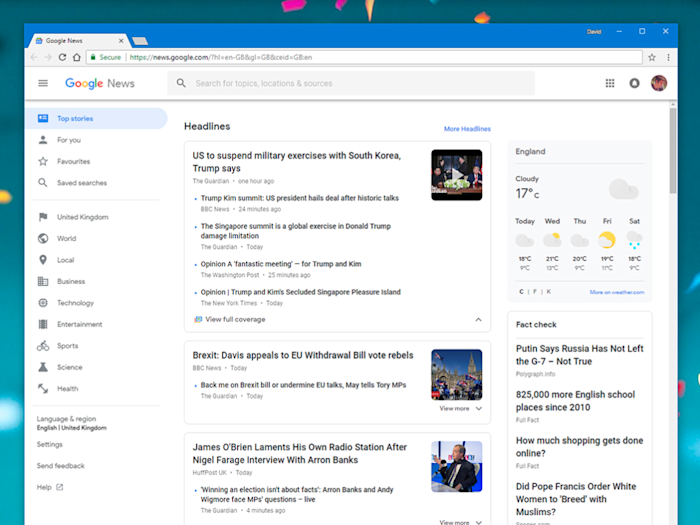Viewport: 700px width, 525px height.
Task: Open Help in new window
Action: tap(50, 487)
